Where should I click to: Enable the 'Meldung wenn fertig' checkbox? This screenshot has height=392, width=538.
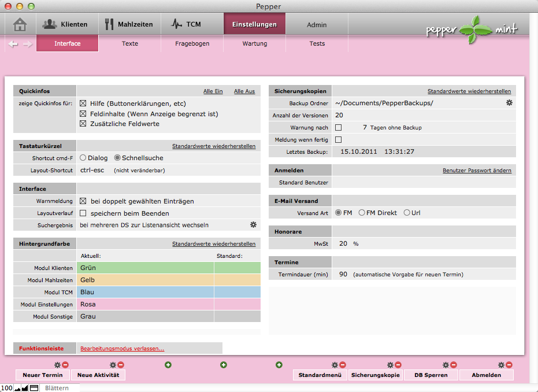(x=339, y=139)
